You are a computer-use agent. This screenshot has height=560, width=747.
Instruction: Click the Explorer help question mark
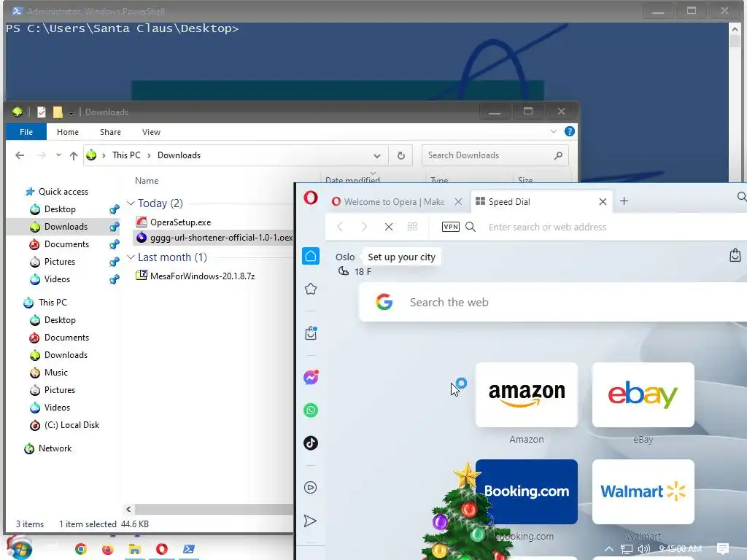[x=569, y=131]
